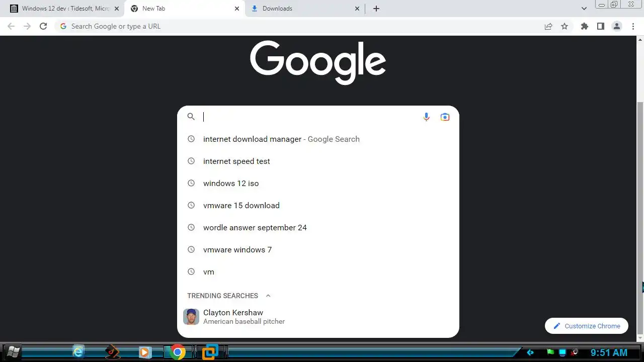644x362 pixels.
Task: Click history clock icon beside internet speed test
Action: coord(191,161)
